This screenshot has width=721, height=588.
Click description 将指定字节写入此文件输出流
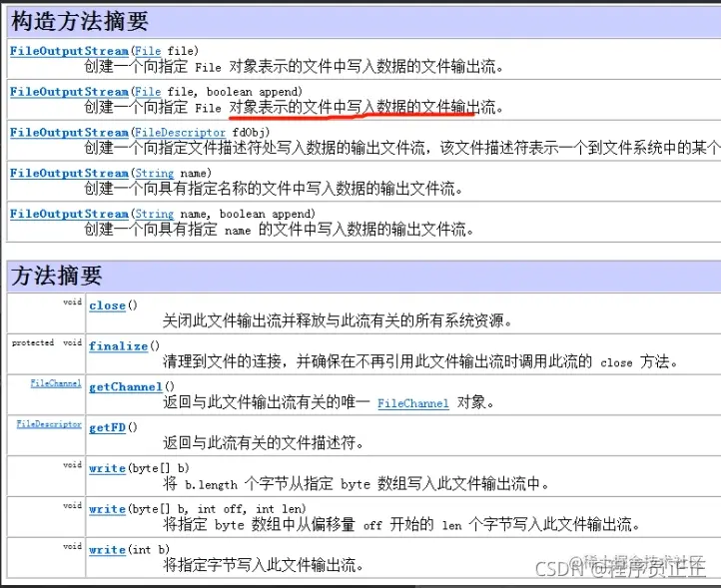pyautogui.click(x=263, y=565)
